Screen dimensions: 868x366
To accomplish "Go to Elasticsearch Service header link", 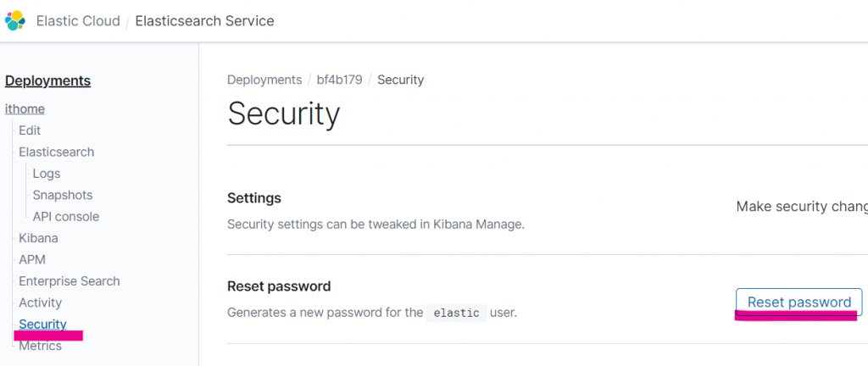I will tap(204, 21).
